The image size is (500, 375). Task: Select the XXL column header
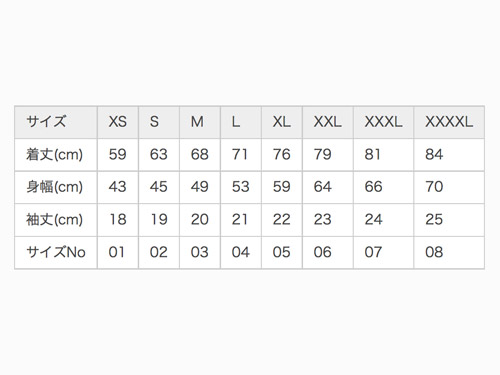pos(328,122)
